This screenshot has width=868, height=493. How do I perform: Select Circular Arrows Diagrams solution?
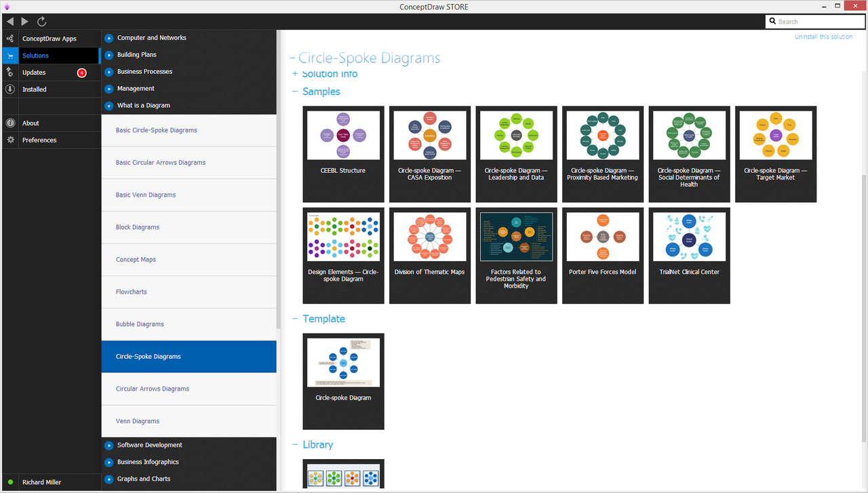point(189,389)
